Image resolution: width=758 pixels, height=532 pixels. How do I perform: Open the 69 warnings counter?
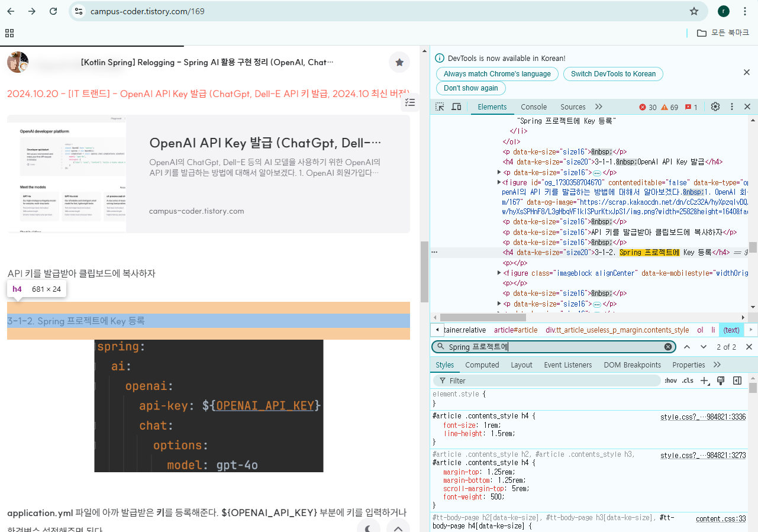(x=670, y=107)
